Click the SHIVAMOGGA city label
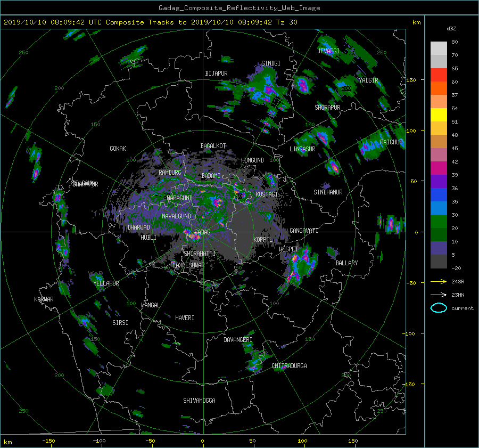479x448 pixels. tap(199, 400)
